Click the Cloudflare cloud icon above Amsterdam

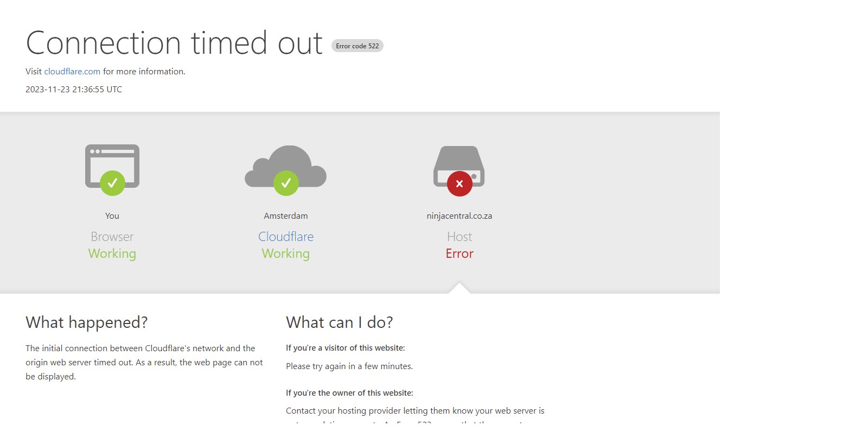(x=286, y=169)
